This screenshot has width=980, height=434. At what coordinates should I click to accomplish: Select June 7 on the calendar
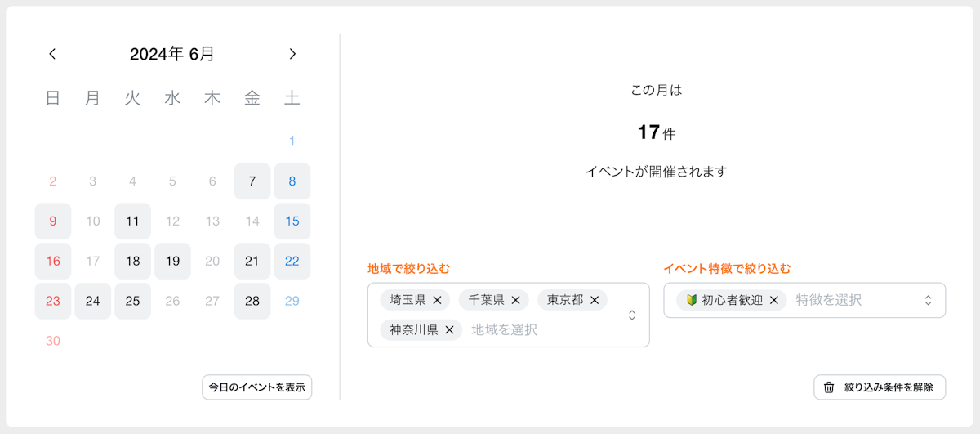tap(252, 181)
